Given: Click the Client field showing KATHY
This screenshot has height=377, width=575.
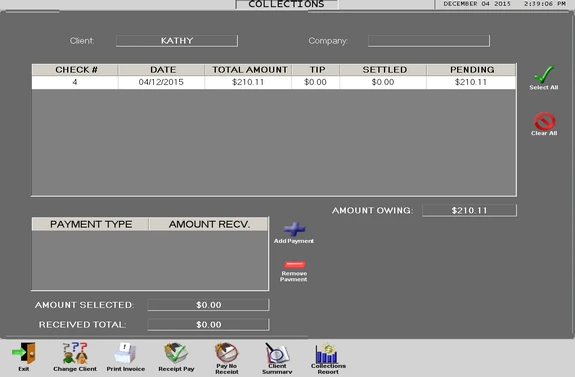Looking at the screenshot, I should (177, 41).
